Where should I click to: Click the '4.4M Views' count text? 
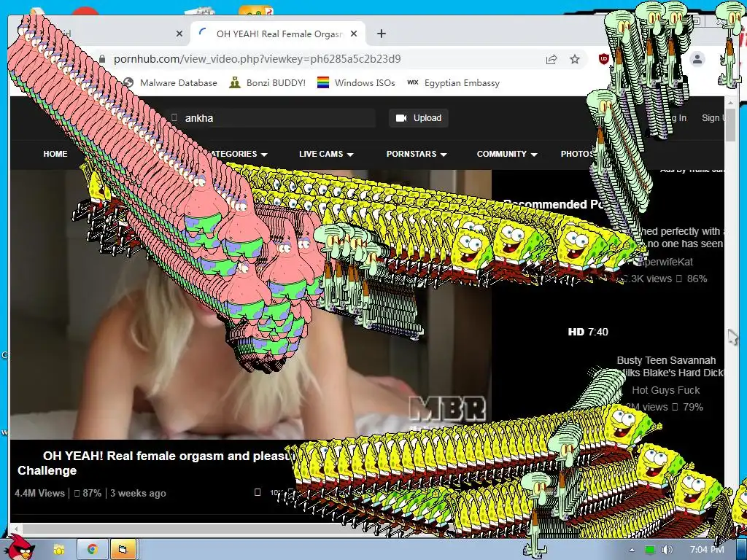(x=39, y=494)
